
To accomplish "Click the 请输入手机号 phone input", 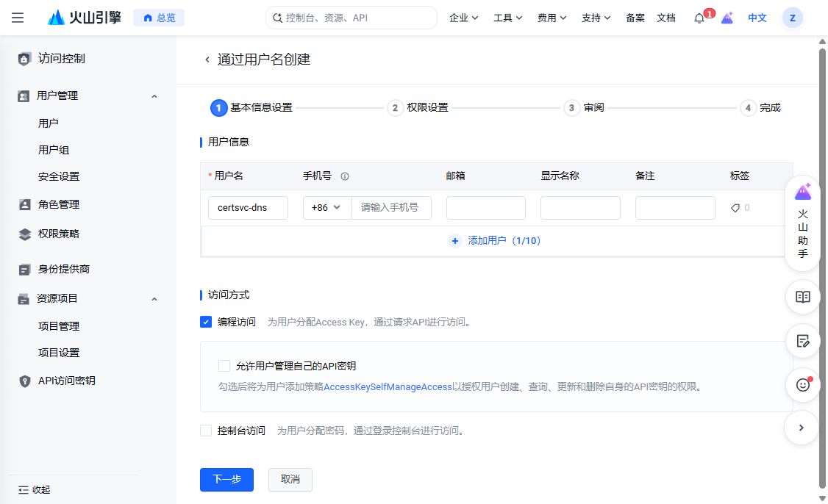I will pyautogui.click(x=391, y=207).
